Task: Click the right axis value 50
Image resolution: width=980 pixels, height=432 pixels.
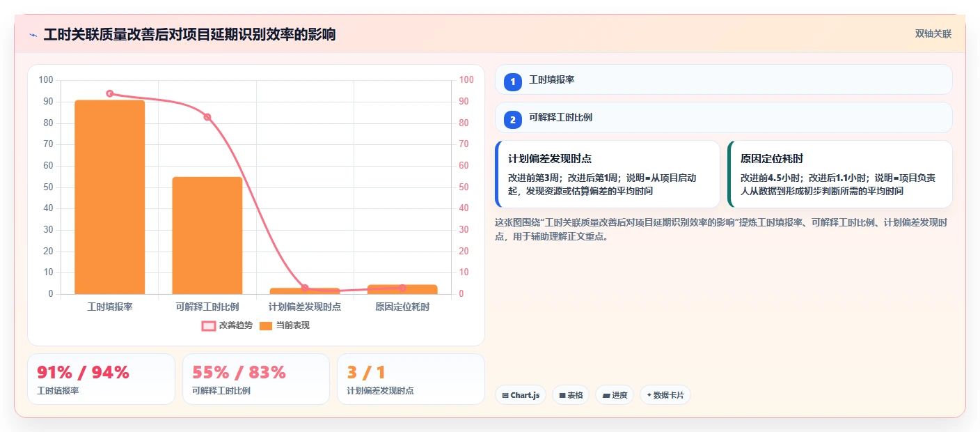Action: click(464, 187)
